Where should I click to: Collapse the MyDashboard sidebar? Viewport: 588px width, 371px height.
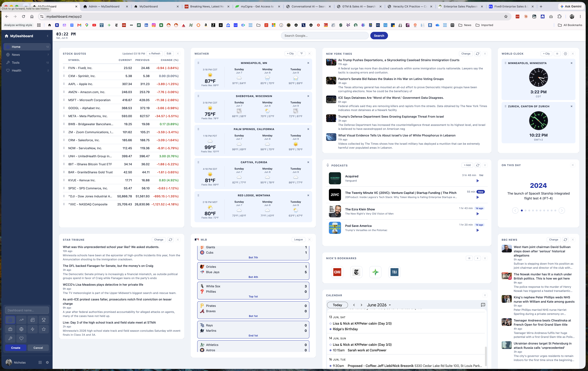(48, 36)
